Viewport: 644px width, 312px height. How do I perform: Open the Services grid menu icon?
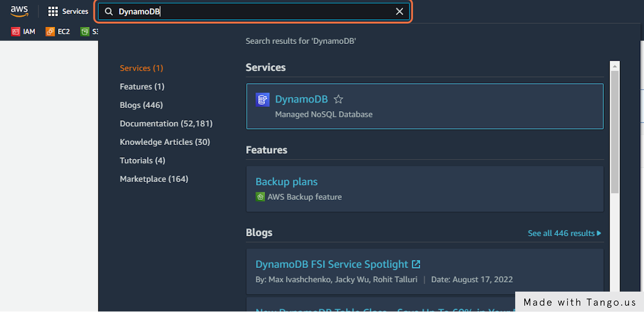point(53,11)
